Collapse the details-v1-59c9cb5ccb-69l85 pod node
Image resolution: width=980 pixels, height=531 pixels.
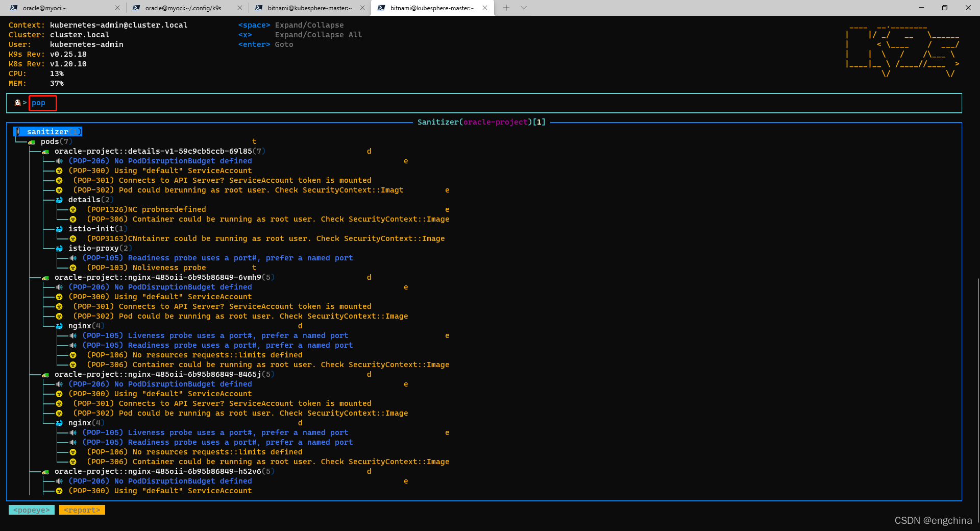160,151
